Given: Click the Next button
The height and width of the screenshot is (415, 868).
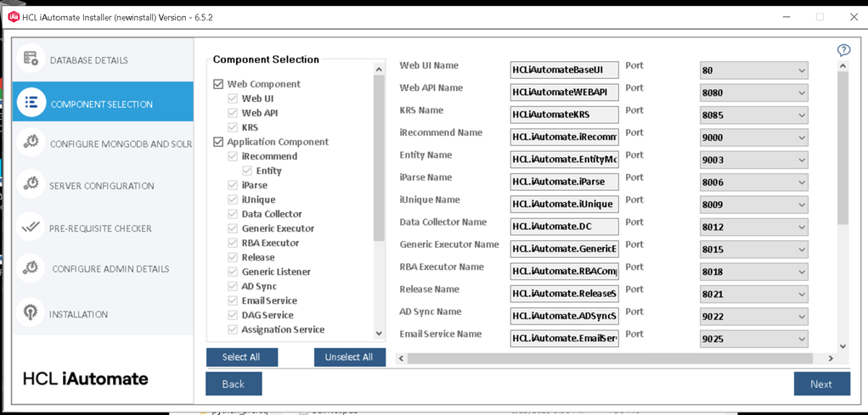Looking at the screenshot, I should pyautogui.click(x=821, y=384).
